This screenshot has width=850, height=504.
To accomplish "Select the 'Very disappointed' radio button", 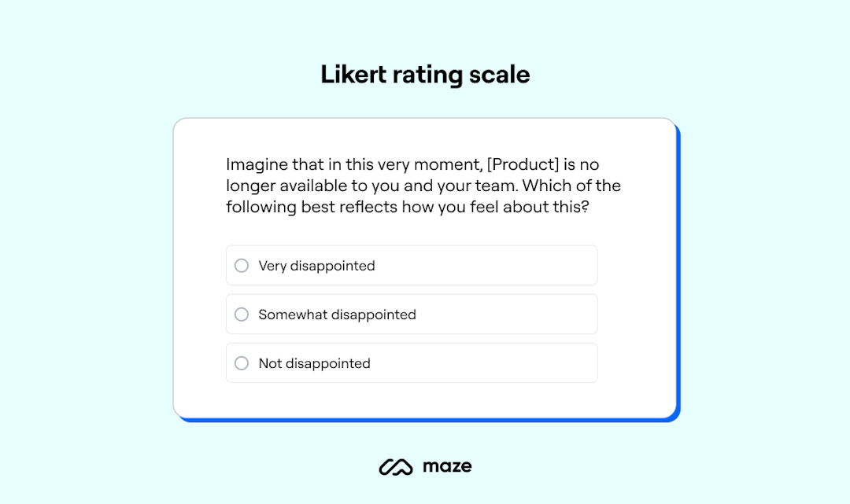I will [241, 265].
